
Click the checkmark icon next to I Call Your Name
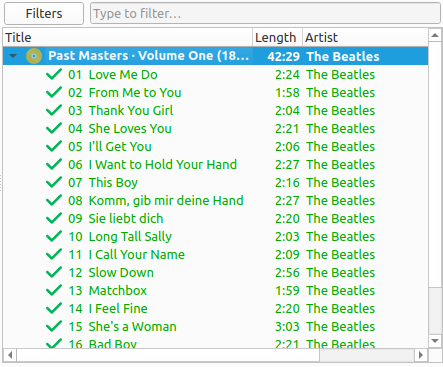coord(54,254)
